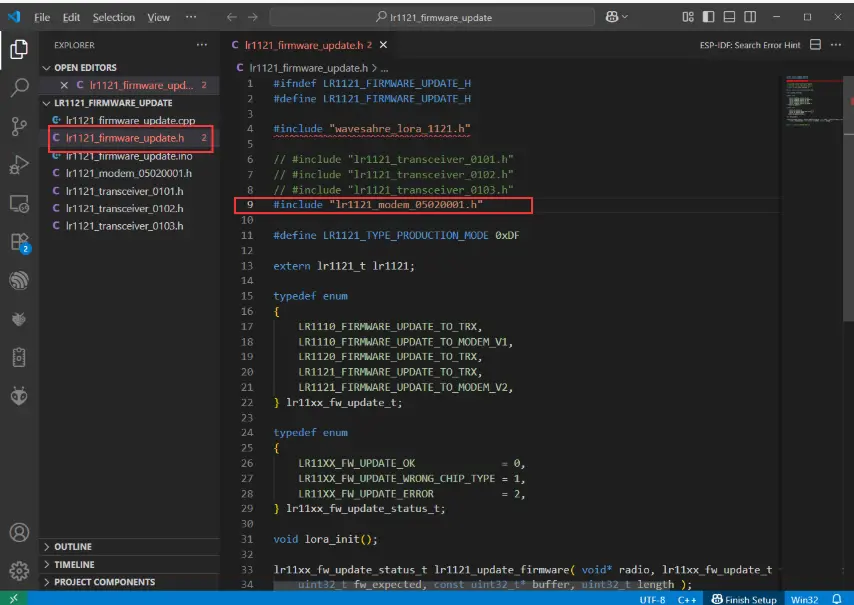854x605 pixels.
Task: Click the Copilot icon in title bar
Action: pos(612,17)
